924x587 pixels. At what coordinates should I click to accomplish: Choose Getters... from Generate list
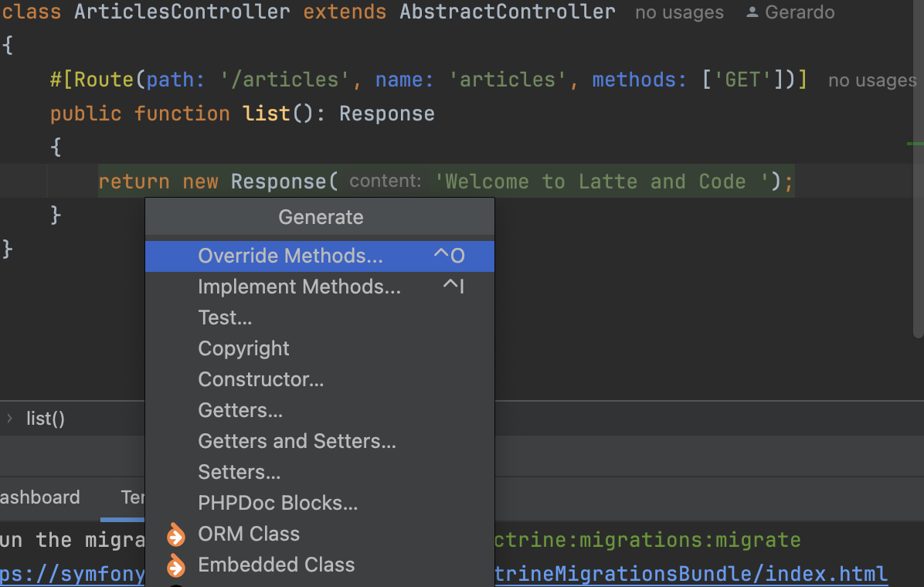239,410
